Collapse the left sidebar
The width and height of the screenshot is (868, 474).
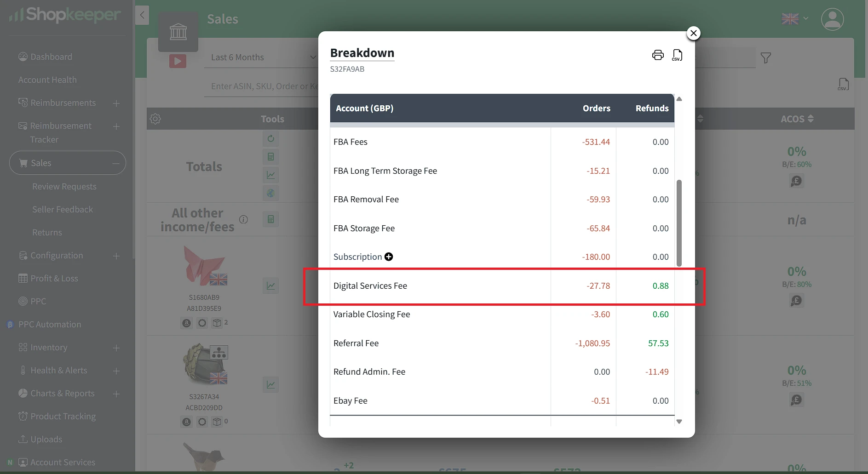pos(142,15)
